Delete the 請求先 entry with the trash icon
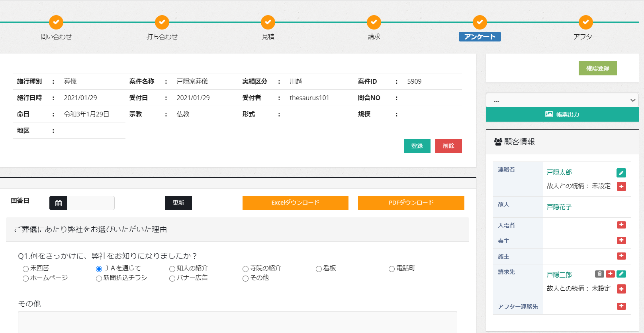644x333 pixels. click(x=599, y=274)
